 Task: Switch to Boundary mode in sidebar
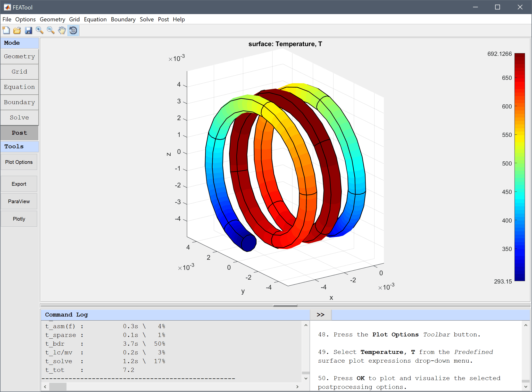19,102
